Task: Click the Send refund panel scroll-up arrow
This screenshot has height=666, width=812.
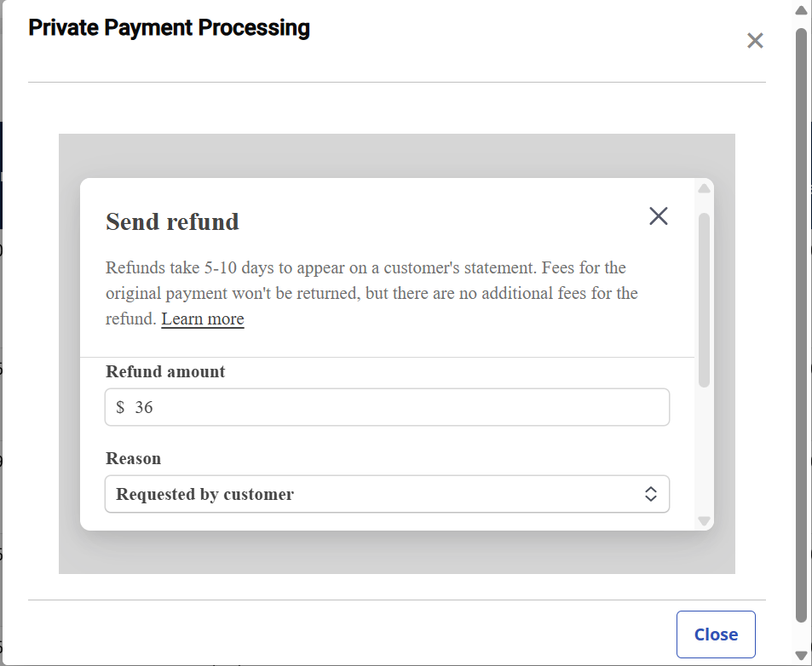Action: (704, 188)
